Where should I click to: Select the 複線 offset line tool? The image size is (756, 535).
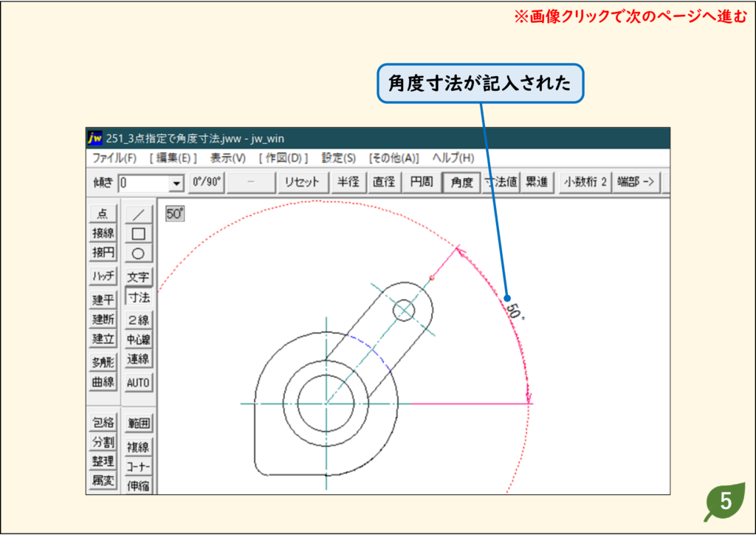[x=138, y=447]
